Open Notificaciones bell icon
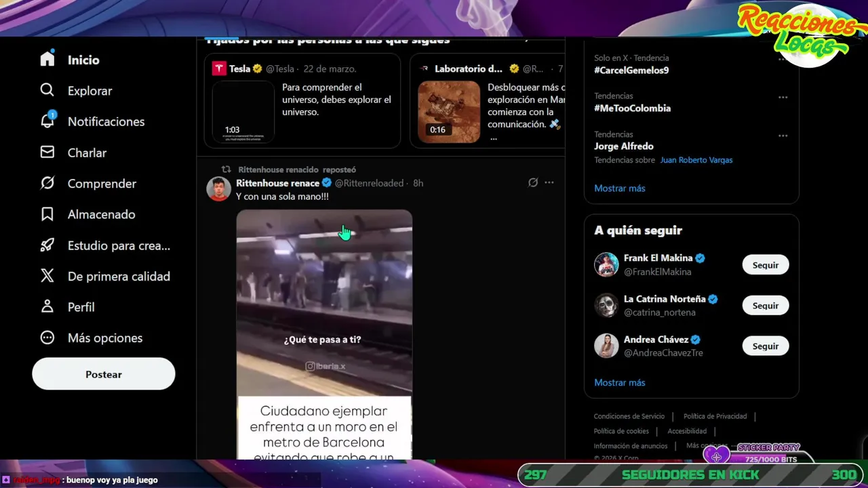Viewport: 868px width, 488px height. pyautogui.click(x=47, y=121)
